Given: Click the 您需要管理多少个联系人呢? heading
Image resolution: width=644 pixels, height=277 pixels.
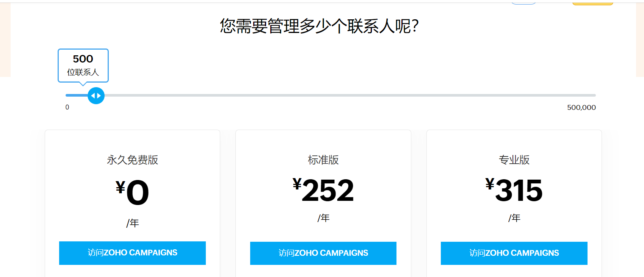Looking at the screenshot, I should [319, 26].
